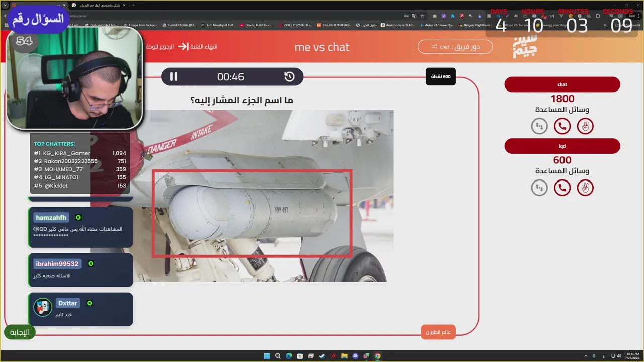Open the Seen Jeem logo home link

click(x=525, y=46)
